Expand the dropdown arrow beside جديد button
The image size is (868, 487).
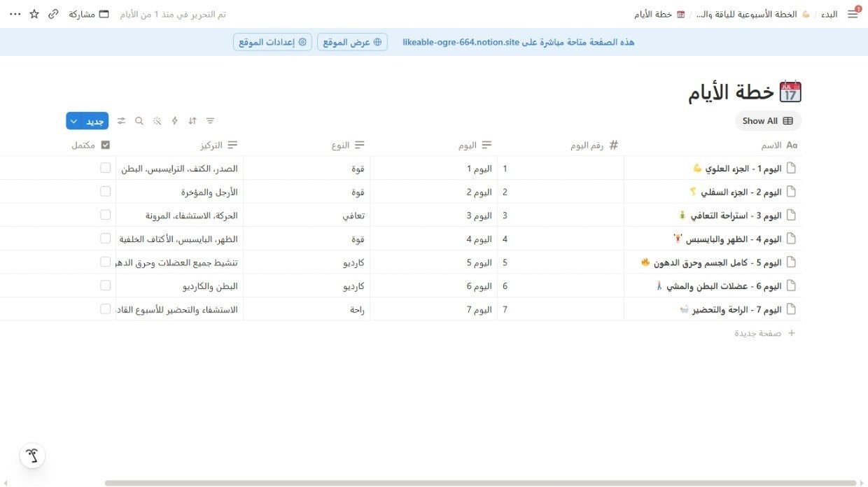73,121
